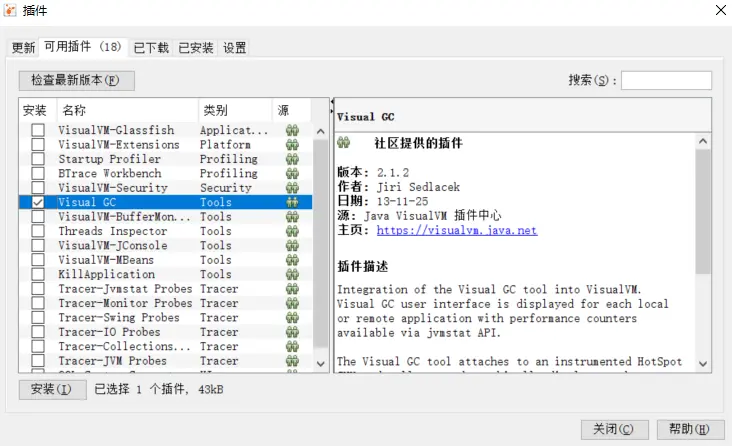Image resolution: width=732 pixels, height=446 pixels.
Task: Tick the Tracer-JVM Probes checkbox
Action: pos(38,361)
